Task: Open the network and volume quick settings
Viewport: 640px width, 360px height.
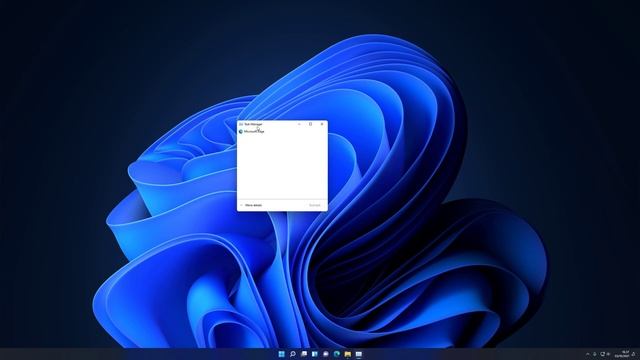Action: (x=605, y=354)
